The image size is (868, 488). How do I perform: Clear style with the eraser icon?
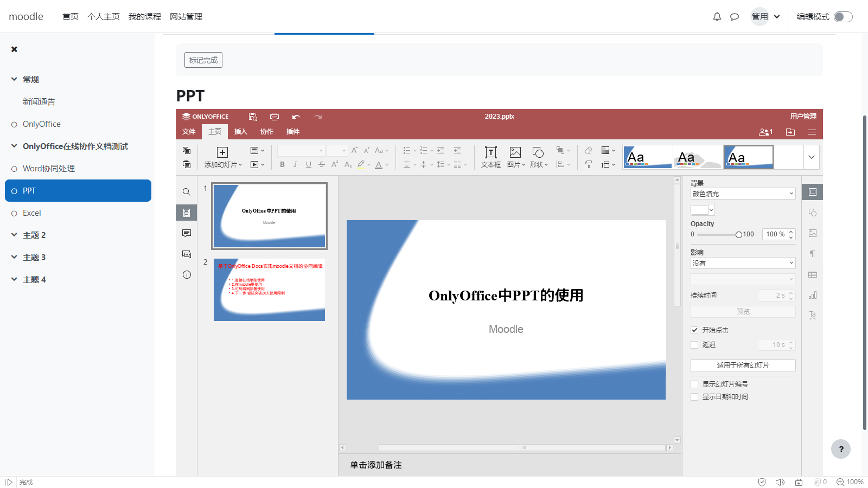588,150
